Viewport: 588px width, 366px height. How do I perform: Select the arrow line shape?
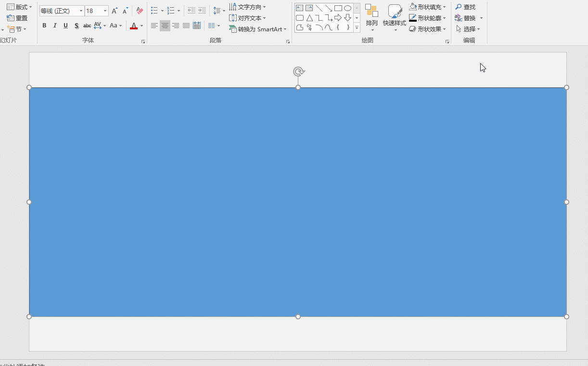(x=328, y=8)
